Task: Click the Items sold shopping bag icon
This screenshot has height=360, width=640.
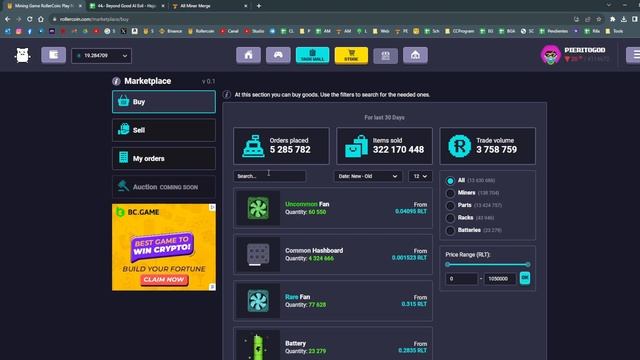Action: click(356, 146)
